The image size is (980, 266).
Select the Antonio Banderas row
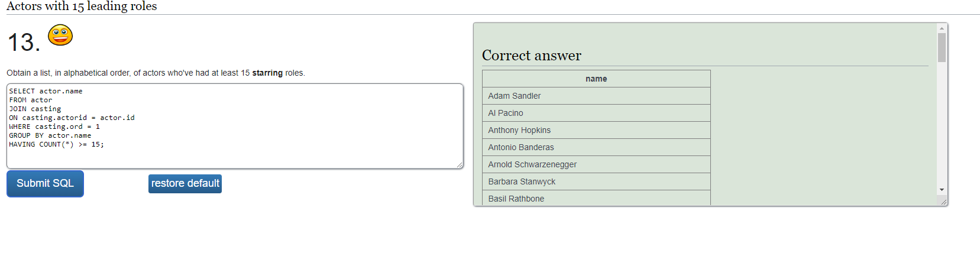(x=596, y=147)
